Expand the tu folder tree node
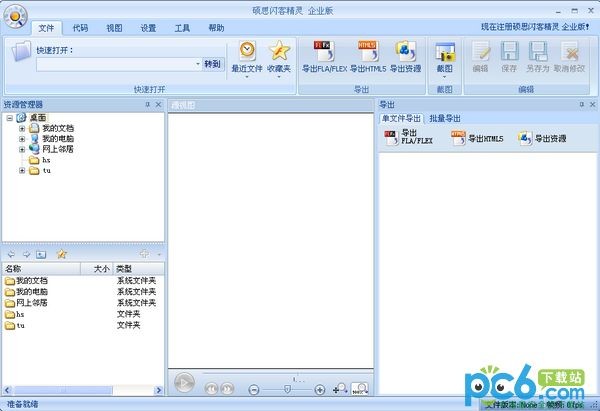The height and width of the screenshot is (411, 600). 22,171
